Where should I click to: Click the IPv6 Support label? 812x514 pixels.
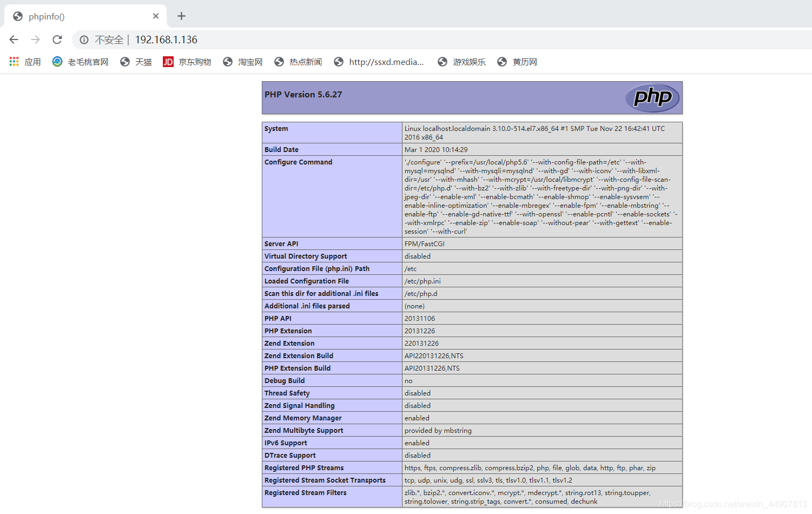[286, 443]
